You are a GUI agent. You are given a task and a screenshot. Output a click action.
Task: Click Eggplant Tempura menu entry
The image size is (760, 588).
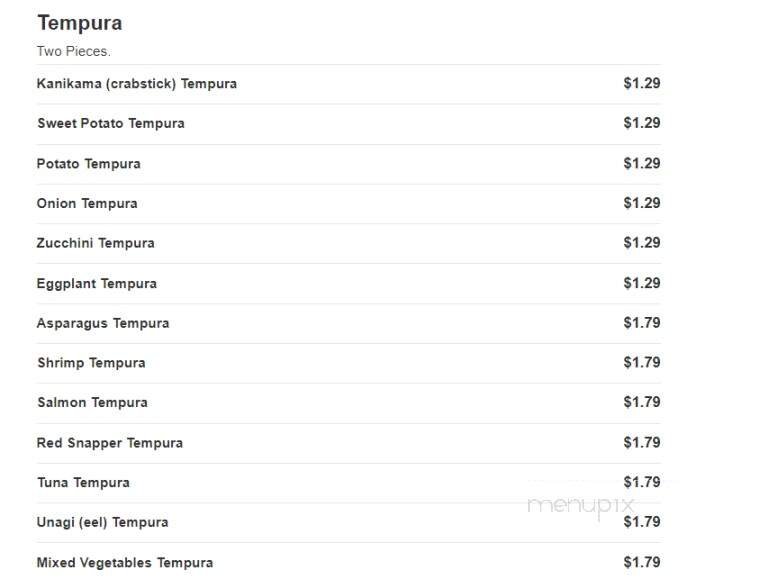tap(97, 284)
